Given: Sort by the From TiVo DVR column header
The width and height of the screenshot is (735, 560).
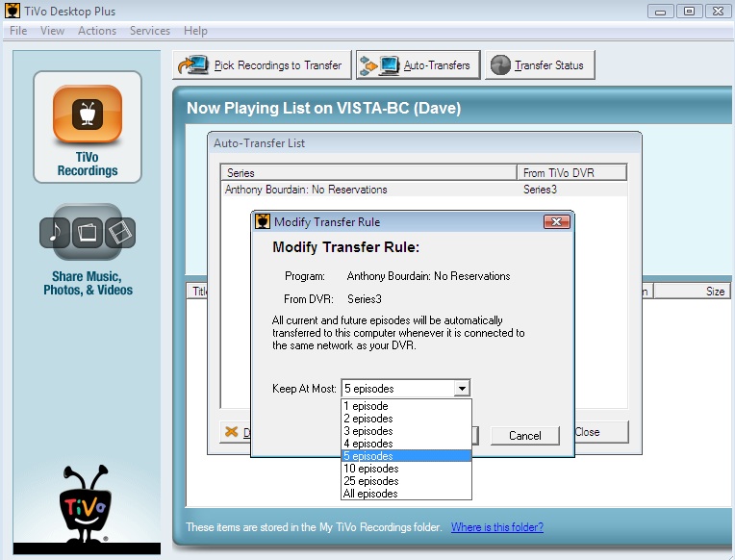Looking at the screenshot, I should 571,172.
